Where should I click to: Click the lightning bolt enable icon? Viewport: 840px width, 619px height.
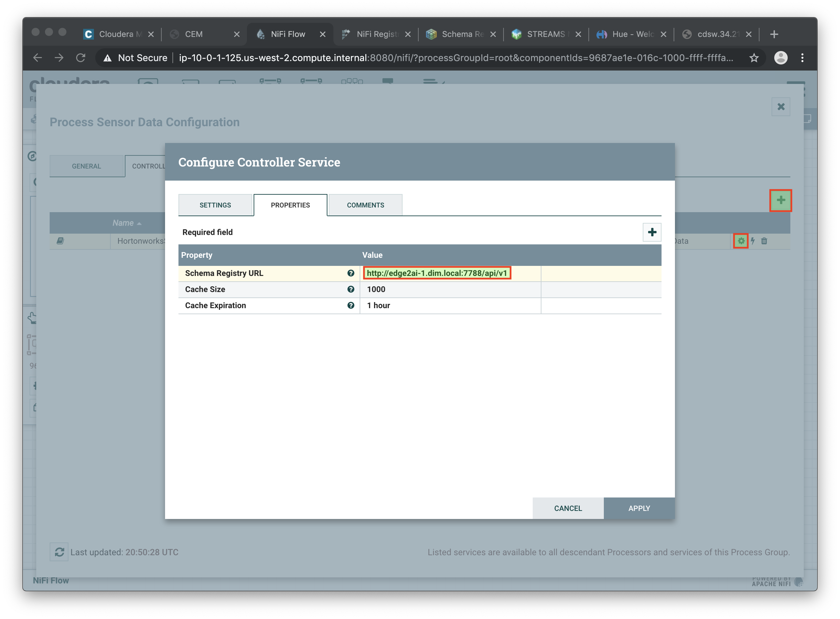click(753, 241)
